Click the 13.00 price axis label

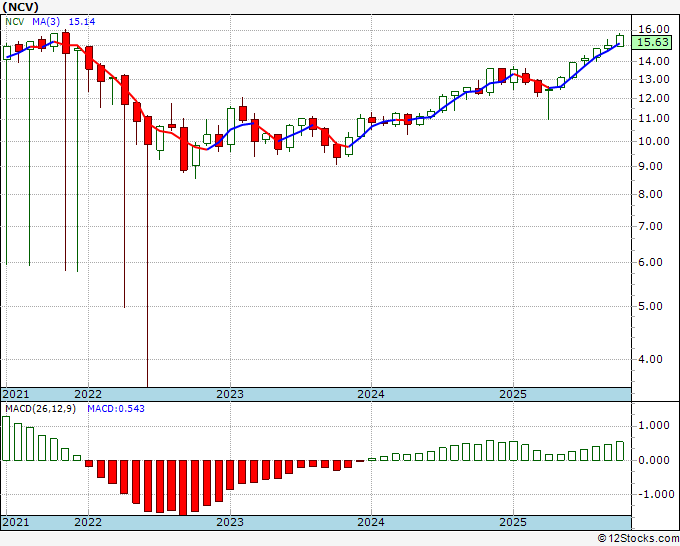[654, 79]
